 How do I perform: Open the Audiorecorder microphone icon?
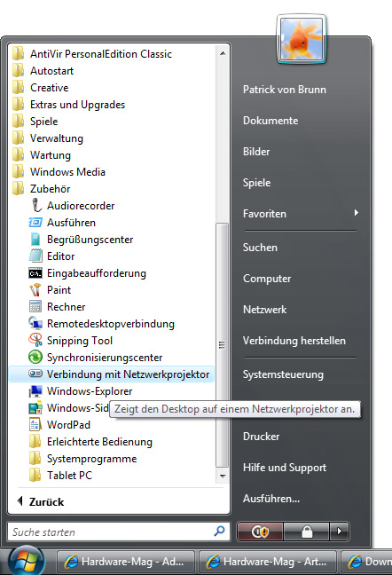[x=35, y=205]
